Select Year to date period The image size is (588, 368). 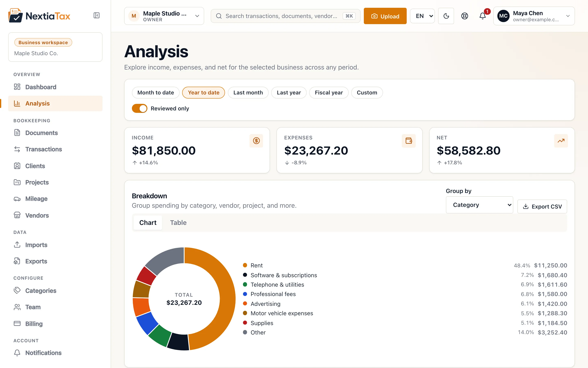tap(204, 92)
